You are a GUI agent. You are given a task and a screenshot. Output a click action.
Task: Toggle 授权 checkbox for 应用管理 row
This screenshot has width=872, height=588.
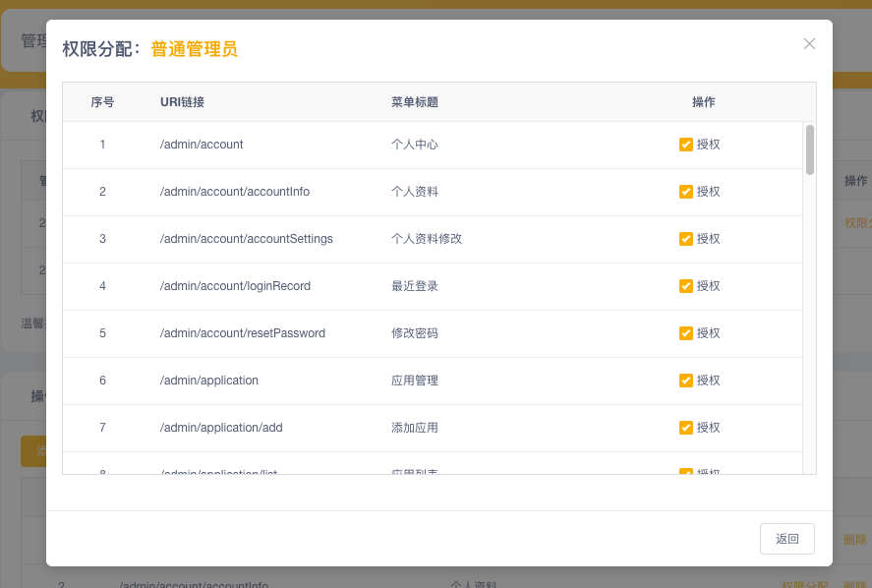(x=686, y=381)
